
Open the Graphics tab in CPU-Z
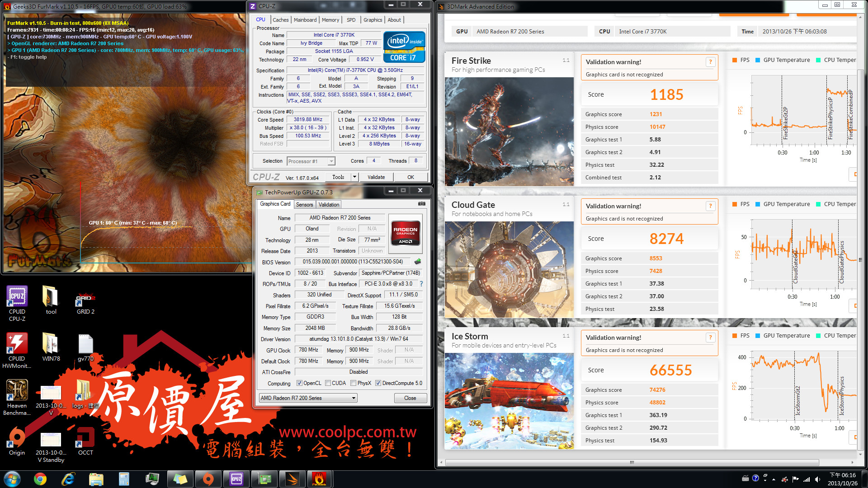373,20
